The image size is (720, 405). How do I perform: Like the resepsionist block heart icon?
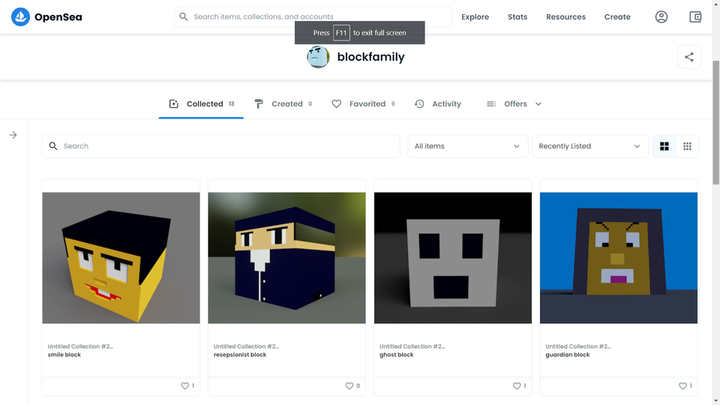pyautogui.click(x=350, y=386)
